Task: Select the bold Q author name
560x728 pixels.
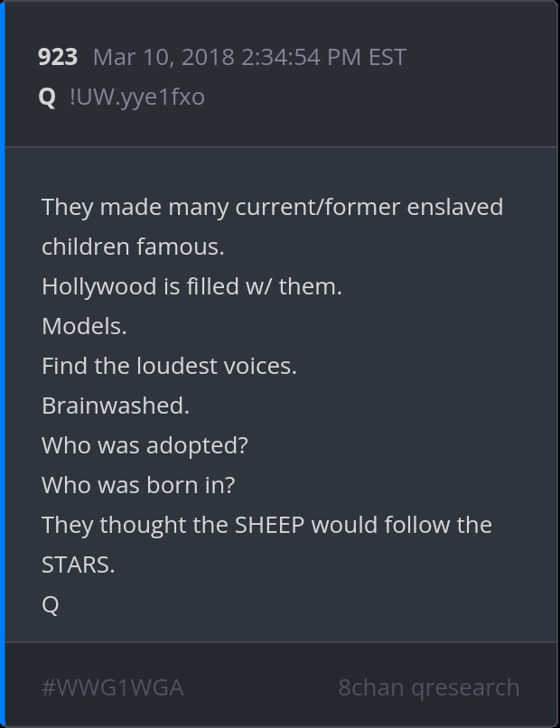Action: coord(47,97)
